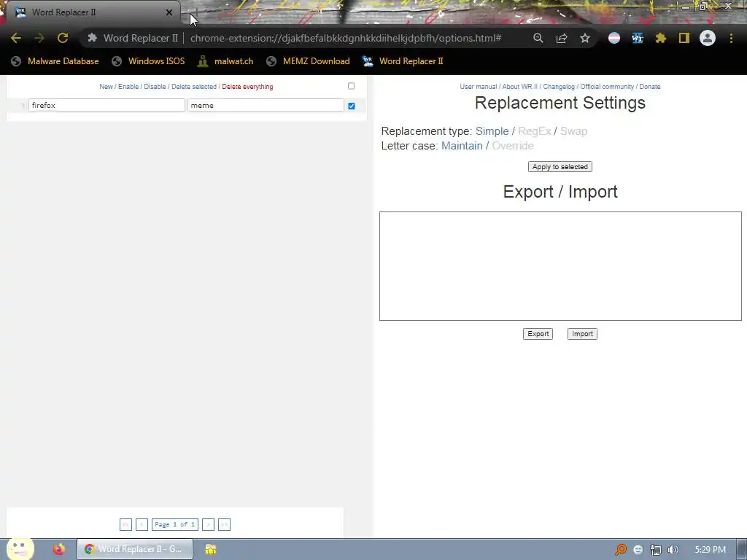747x560 pixels.
Task: Open the Official community link
Action: click(x=607, y=87)
